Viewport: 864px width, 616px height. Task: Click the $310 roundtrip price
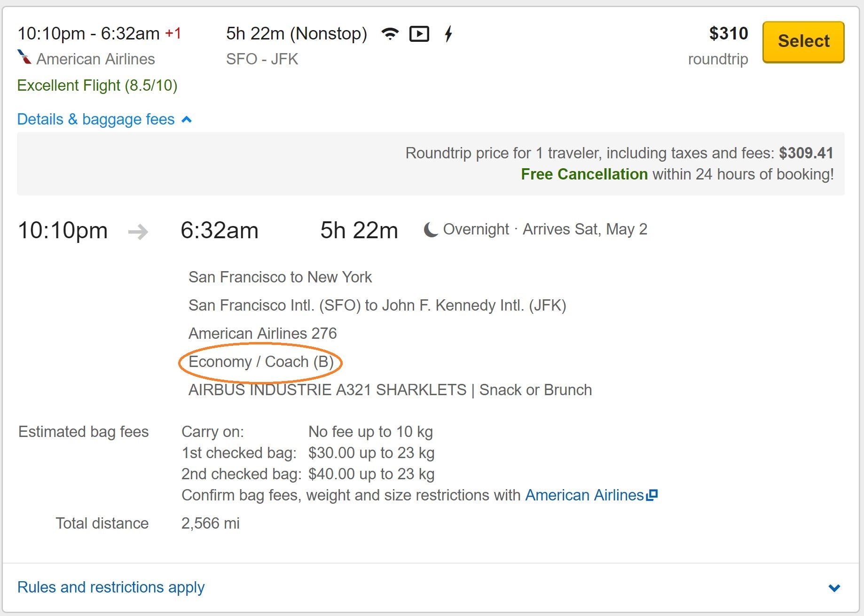(x=729, y=33)
